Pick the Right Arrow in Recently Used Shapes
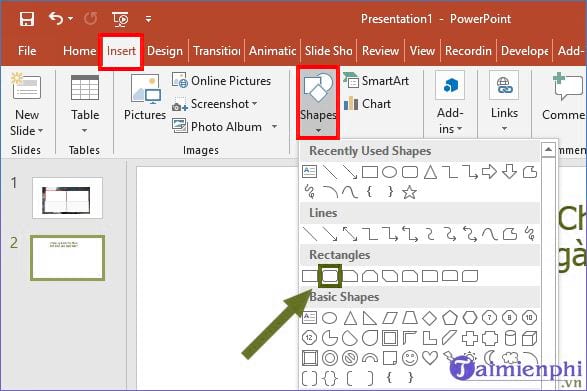 point(489,172)
